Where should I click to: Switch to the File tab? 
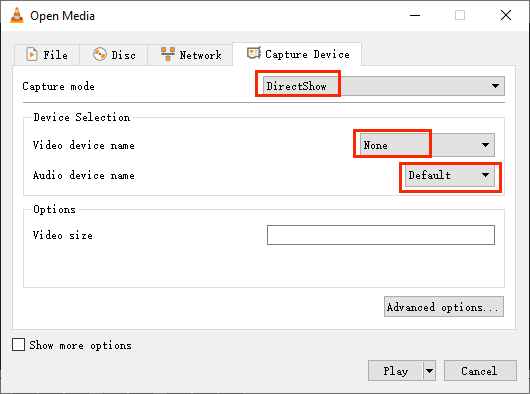(x=47, y=54)
